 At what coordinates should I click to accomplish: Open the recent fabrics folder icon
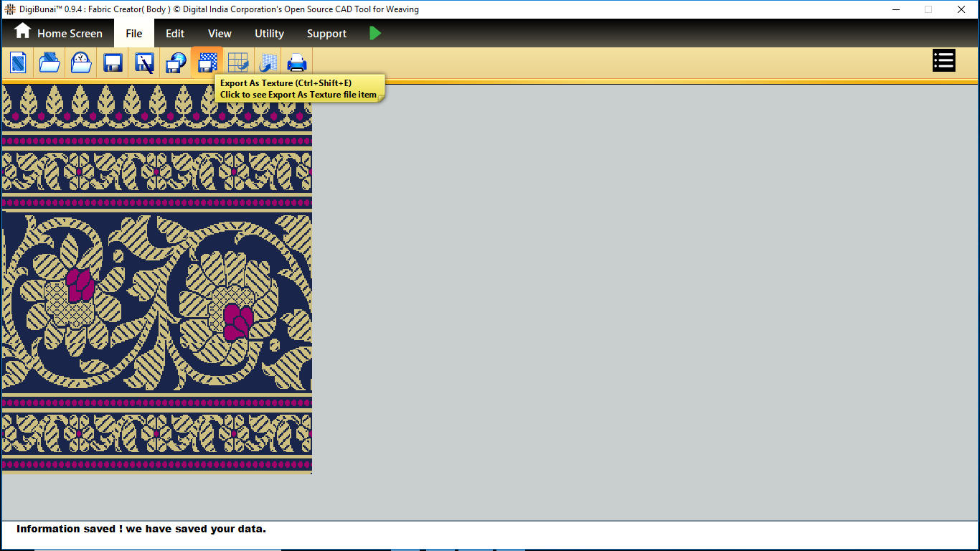tap(81, 62)
